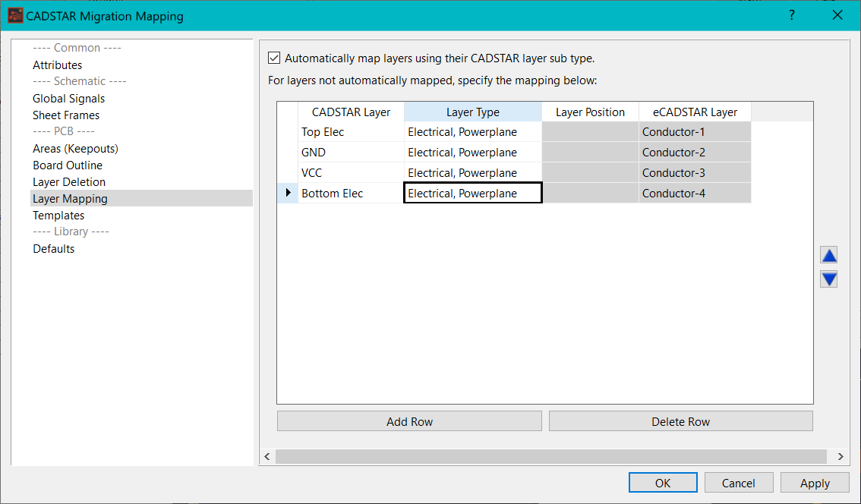Select Layer Mapping in the list

click(142, 198)
